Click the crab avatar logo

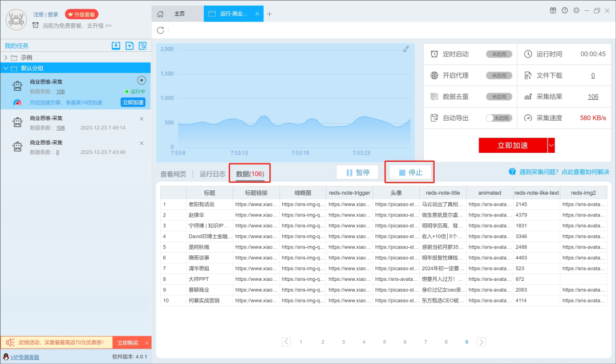click(x=16, y=19)
